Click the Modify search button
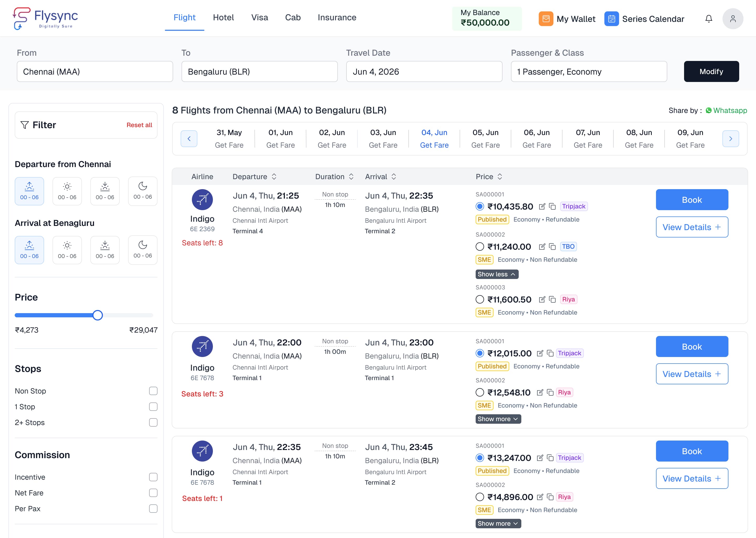 (x=711, y=71)
